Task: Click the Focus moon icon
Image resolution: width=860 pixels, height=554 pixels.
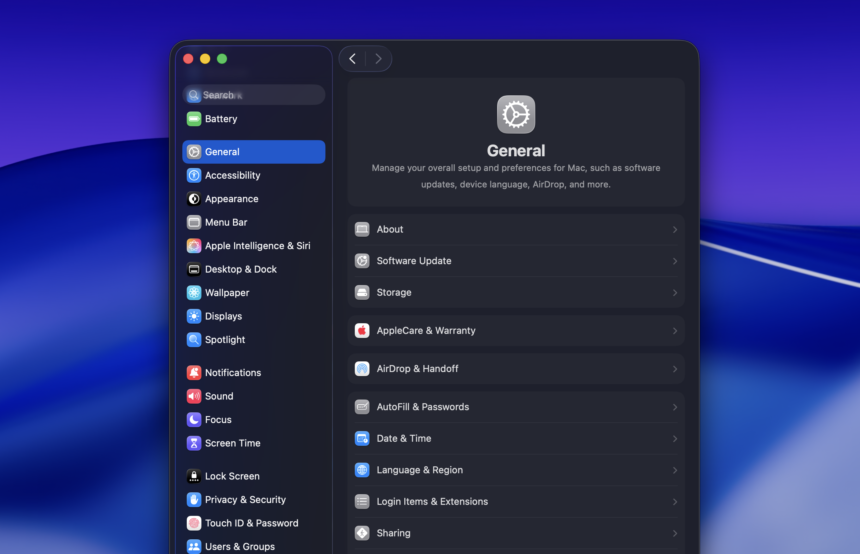Action: (x=194, y=420)
